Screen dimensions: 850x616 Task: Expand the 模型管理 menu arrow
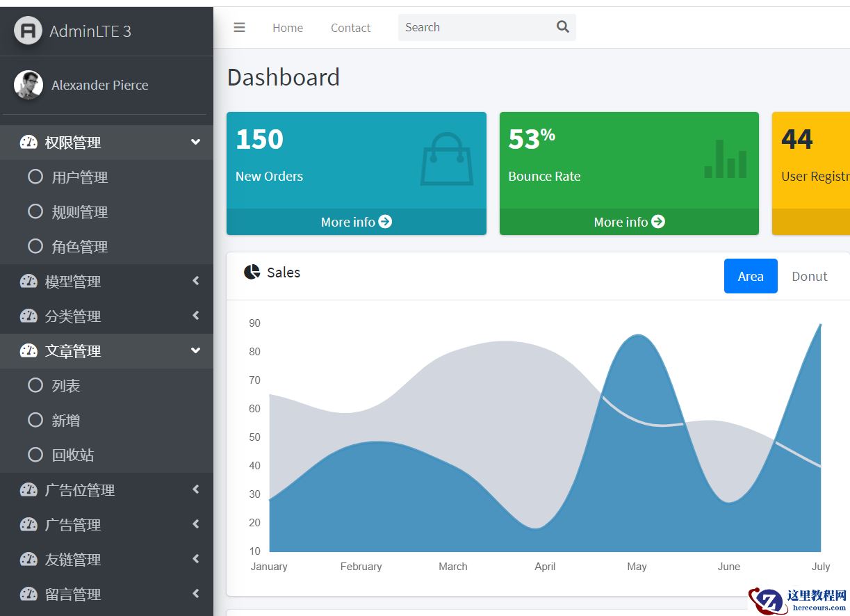(196, 282)
